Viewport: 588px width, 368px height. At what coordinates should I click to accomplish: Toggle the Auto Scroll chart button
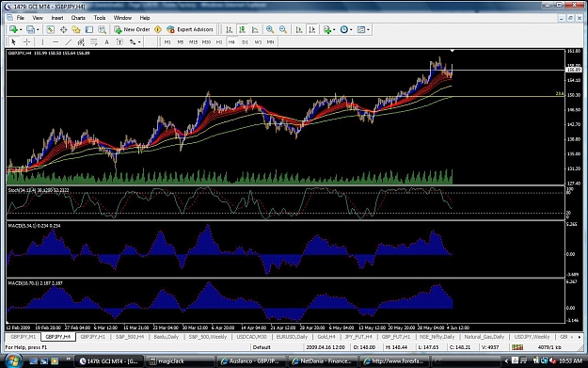pyautogui.click(x=299, y=29)
